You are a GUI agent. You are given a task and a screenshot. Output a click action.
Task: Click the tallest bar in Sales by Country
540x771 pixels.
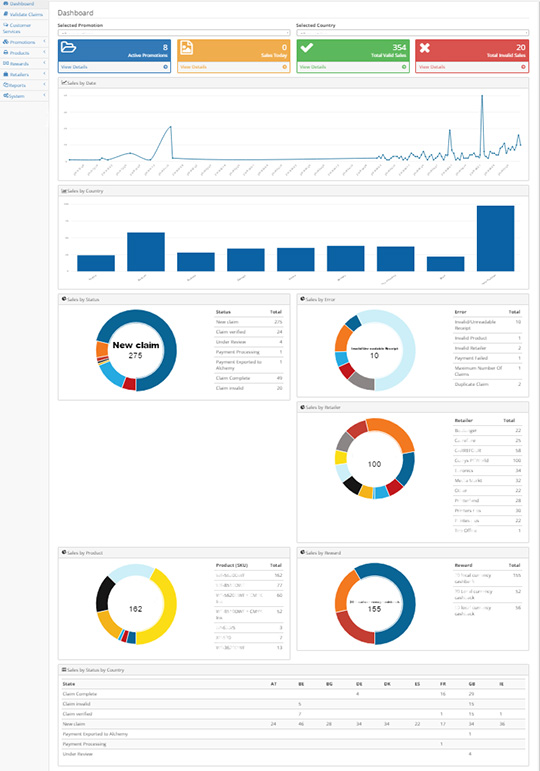495,238
